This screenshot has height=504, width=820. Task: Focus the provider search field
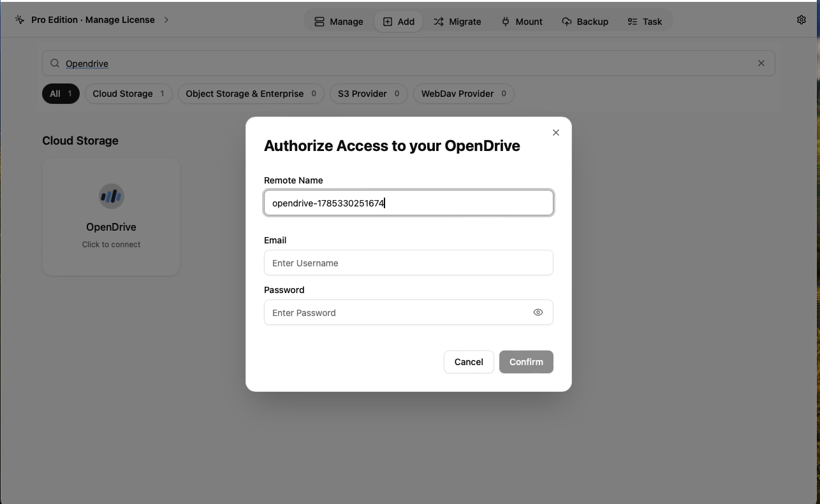point(409,63)
